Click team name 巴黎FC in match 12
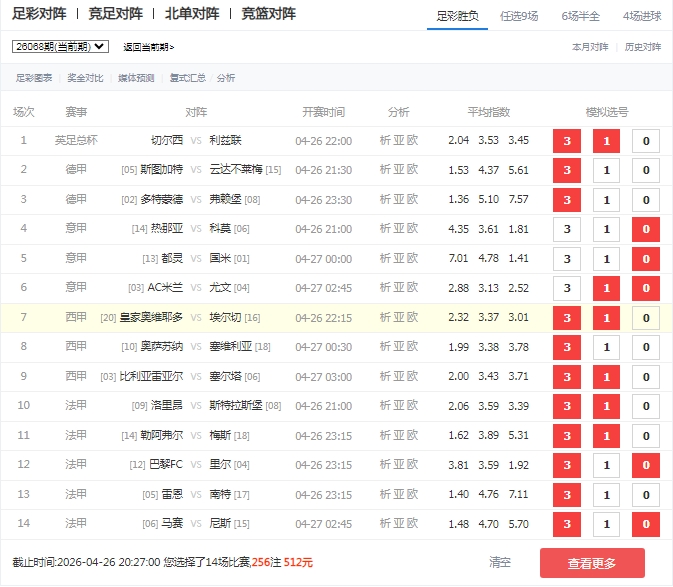This screenshot has width=673, height=587. click(x=166, y=464)
